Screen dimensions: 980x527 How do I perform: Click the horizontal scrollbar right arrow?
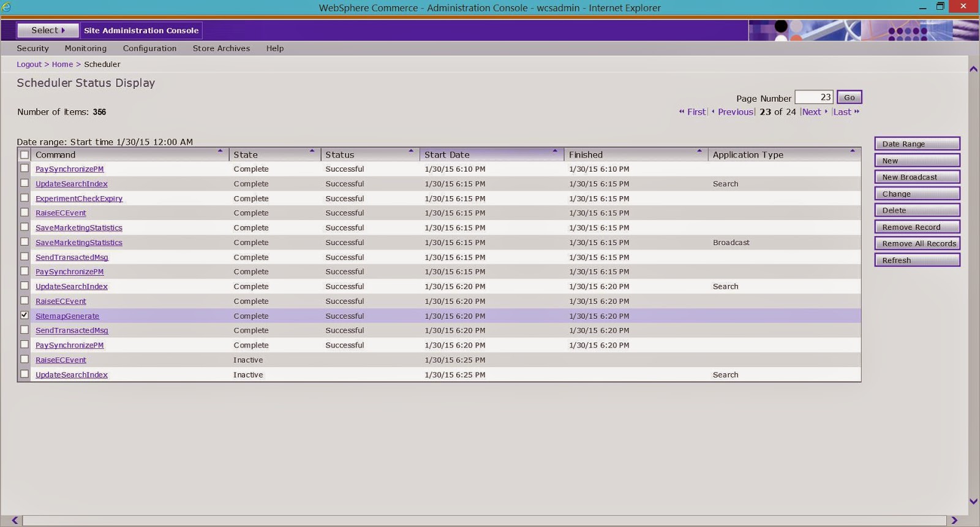pyautogui.click(x=954, y=520)
